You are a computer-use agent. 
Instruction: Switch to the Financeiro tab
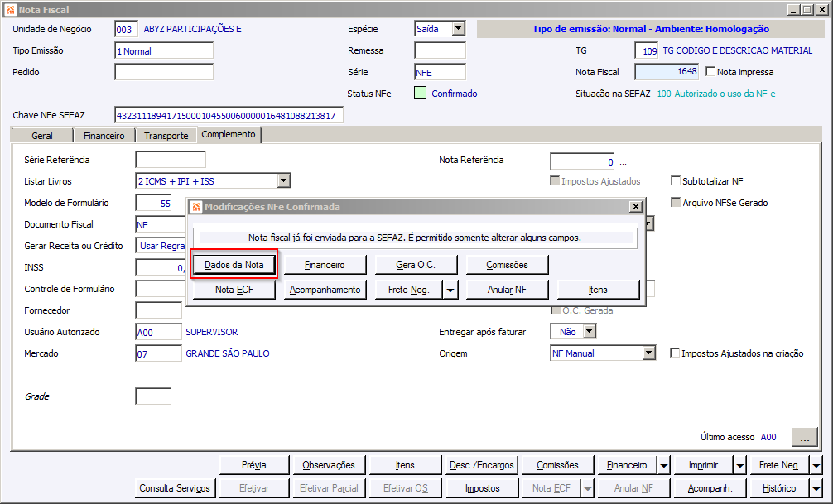[104, 136]
